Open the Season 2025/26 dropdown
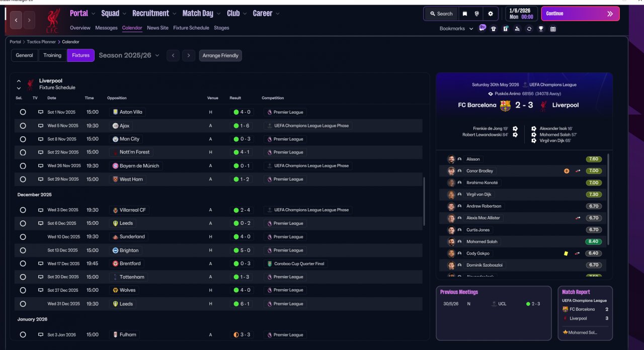Viewport: 644px width, 350px height. tap(129, 55)
